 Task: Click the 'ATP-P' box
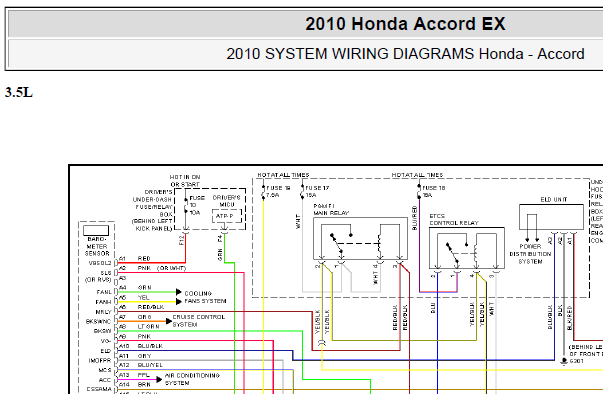pos(227,216)
